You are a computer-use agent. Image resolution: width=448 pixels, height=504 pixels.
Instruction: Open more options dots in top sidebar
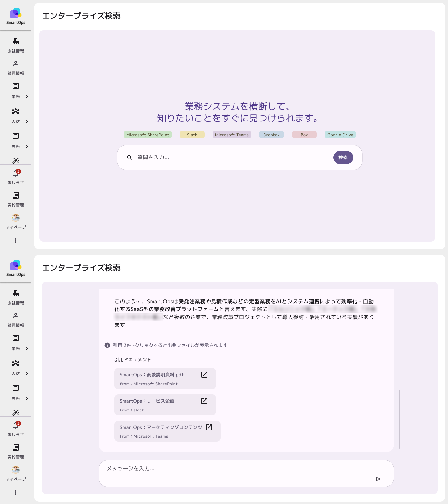pos(16,241)
